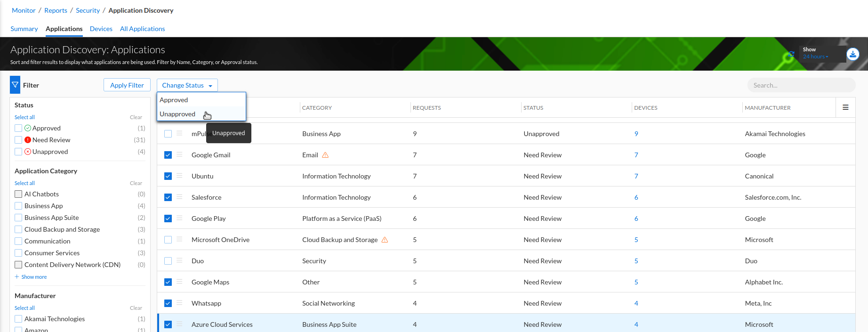Click the plus icon beside Show more
Viewport: 868px width, 332px height.
17,277
